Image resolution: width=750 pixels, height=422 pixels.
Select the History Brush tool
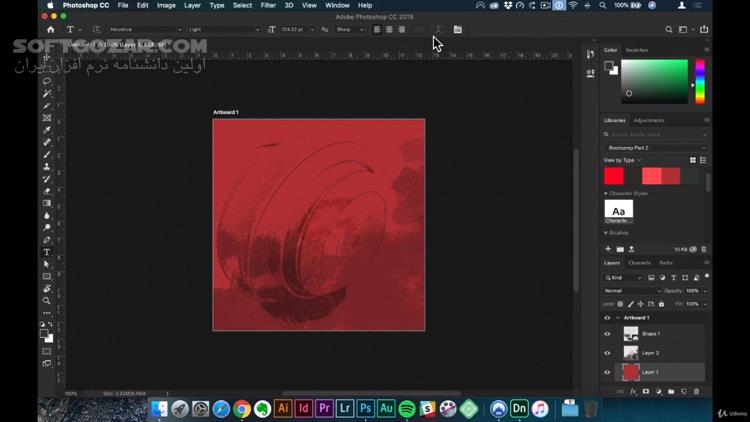click(x=47, y=179)
